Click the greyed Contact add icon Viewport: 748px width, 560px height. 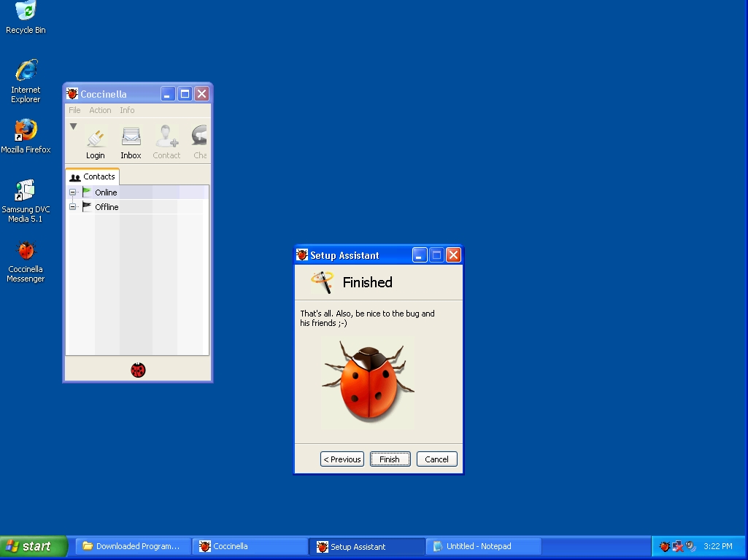coord(167,136)
